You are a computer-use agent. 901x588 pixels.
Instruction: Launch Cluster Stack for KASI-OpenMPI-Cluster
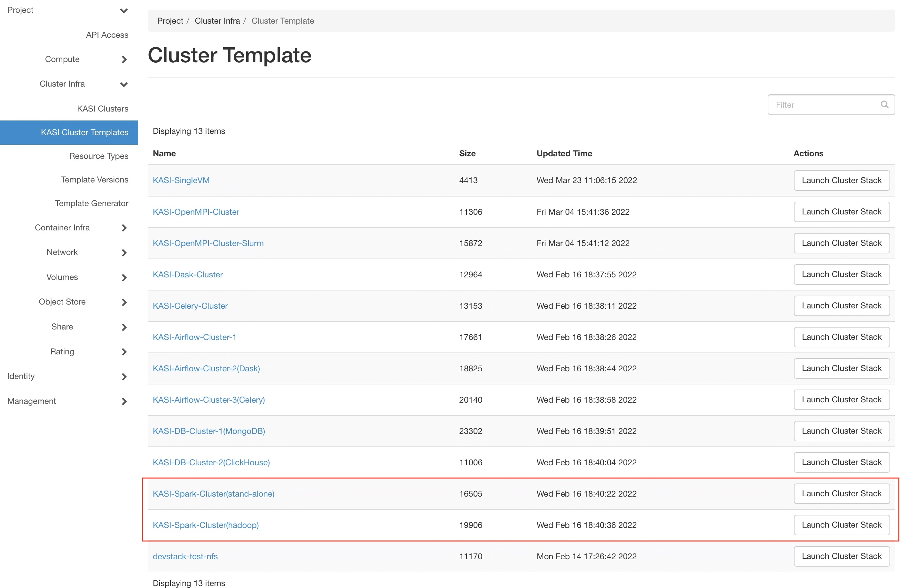(842, 212)
